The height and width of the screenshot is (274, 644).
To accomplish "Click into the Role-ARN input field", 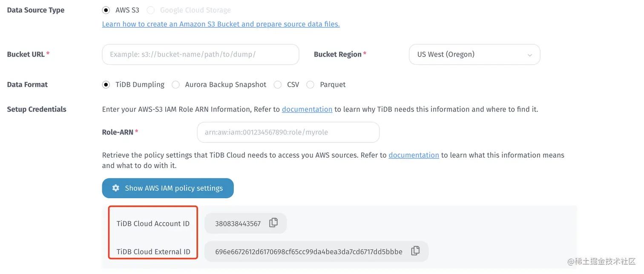I will click(x=288, y=132).
